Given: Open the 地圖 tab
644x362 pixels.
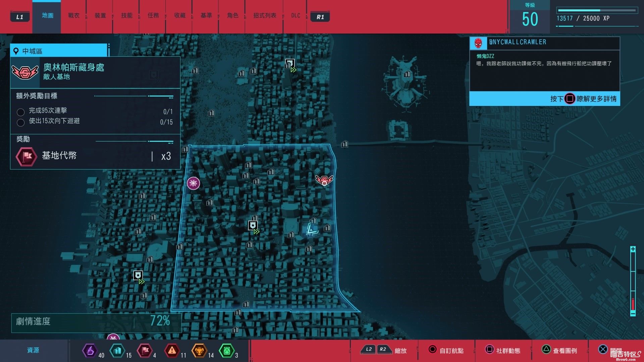Looking at the screenshot, I should coord(47,16).
